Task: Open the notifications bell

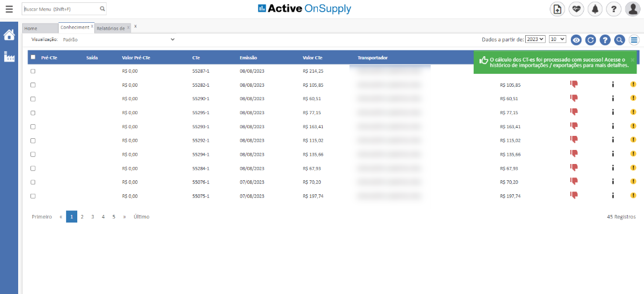Action: (x=595, y=9)
